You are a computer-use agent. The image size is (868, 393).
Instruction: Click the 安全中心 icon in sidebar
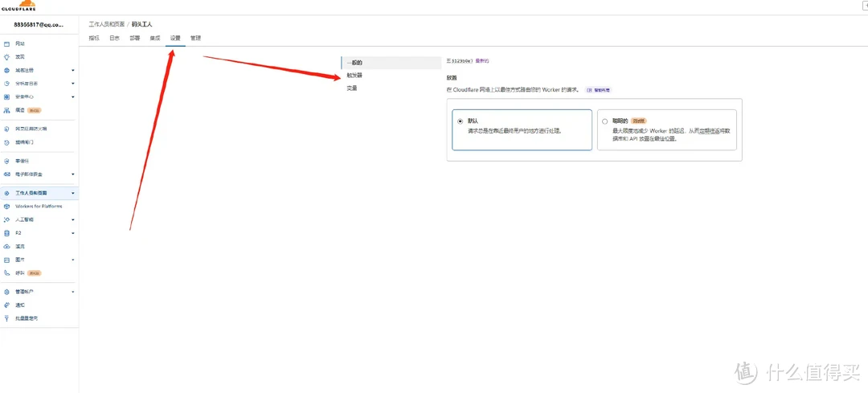click(x=7, y=96)
